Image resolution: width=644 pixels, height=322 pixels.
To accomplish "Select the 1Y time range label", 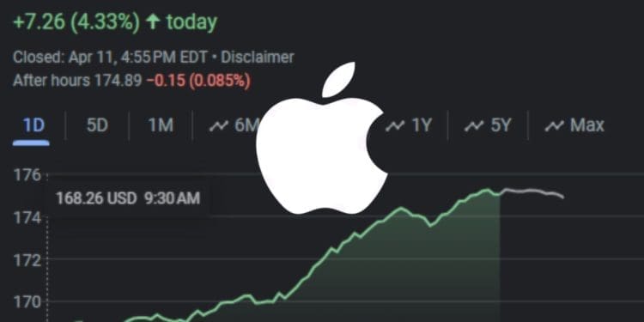I will [422, 125].
